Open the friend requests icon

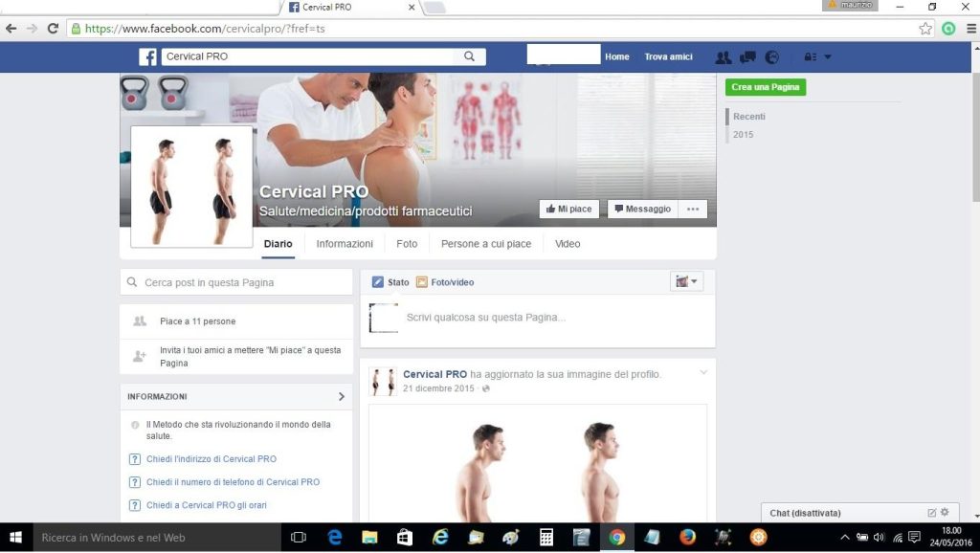724,56
